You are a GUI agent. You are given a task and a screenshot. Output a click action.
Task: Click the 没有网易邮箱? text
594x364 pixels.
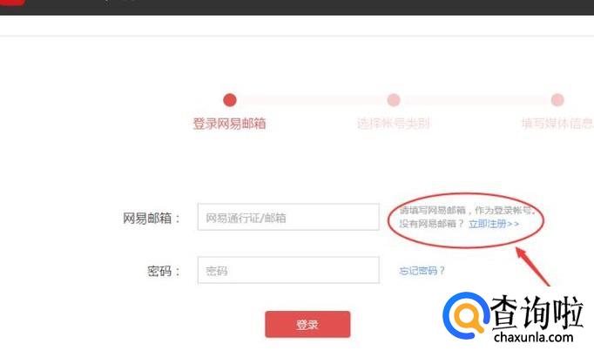coord(431,224)
